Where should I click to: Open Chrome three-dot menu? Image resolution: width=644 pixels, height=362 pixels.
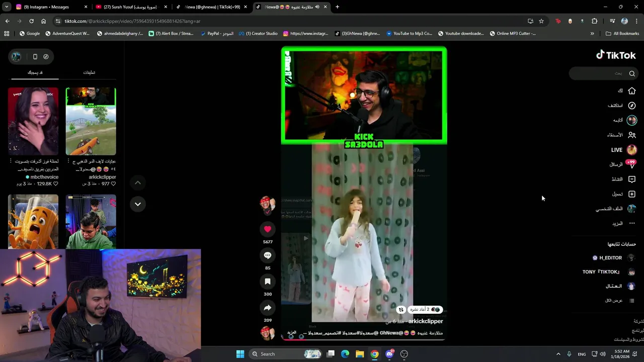click(636, 21)
